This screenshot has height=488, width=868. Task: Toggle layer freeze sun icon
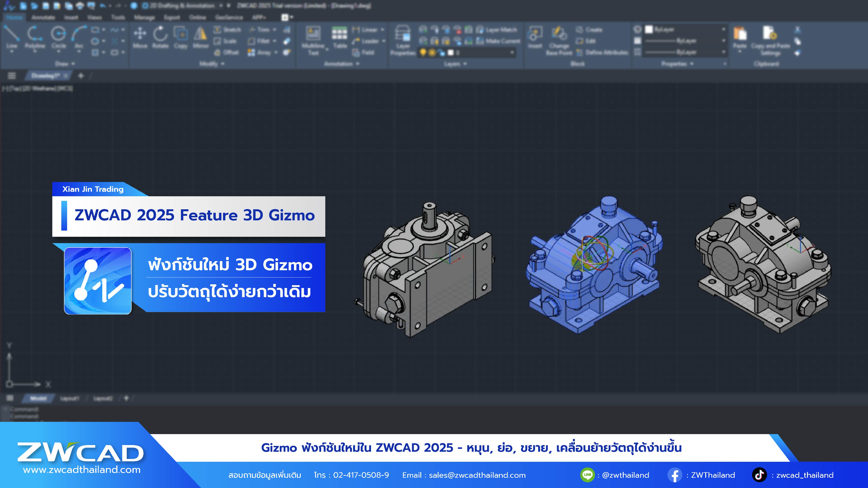[x=432, y=52]
